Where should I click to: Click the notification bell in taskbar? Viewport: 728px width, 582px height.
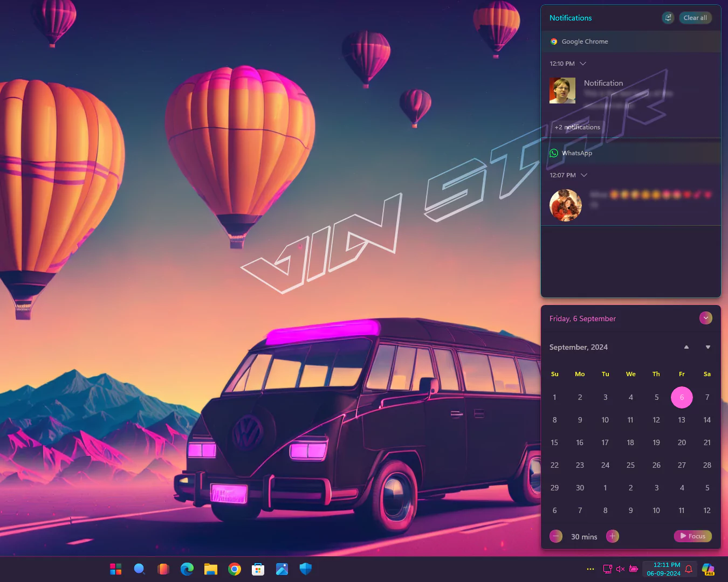(689, 569)
